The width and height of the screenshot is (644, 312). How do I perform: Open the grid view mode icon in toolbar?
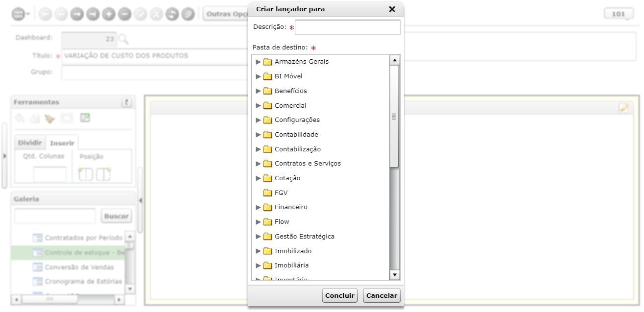[18, 14]
